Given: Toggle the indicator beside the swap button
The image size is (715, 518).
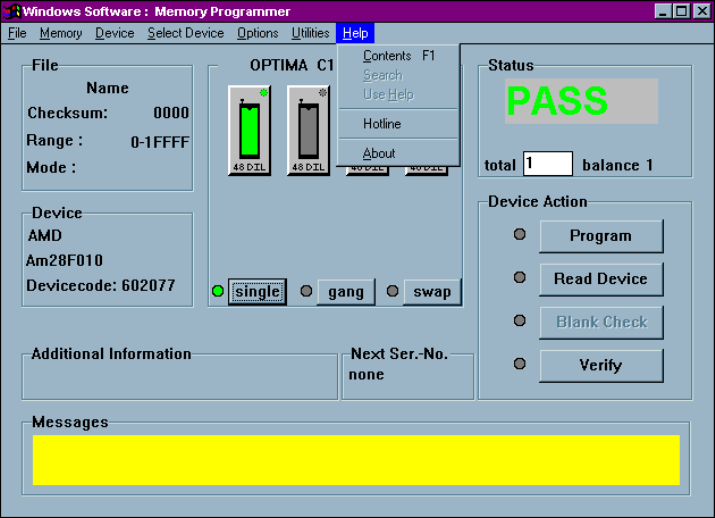Looking at the screenshot, I should pos(393,291).
